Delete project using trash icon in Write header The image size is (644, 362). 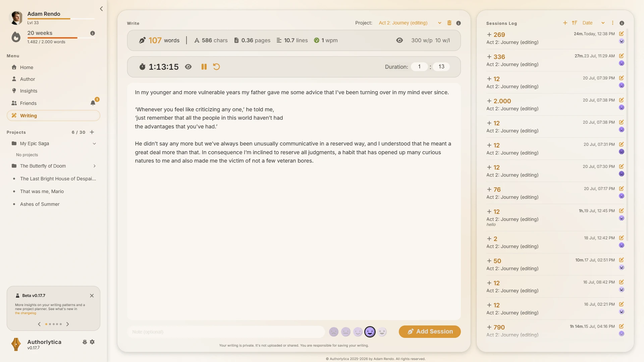point(449,23)
